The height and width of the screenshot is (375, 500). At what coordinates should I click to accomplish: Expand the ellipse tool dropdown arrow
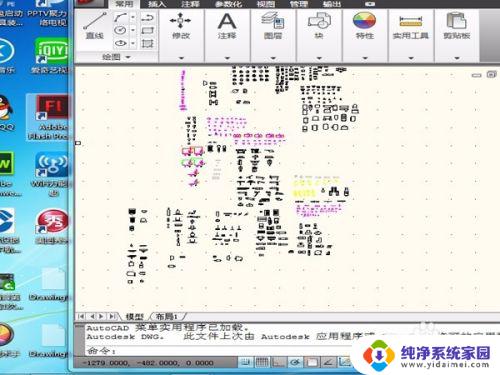pyautogui.click(x=133, y=43)
